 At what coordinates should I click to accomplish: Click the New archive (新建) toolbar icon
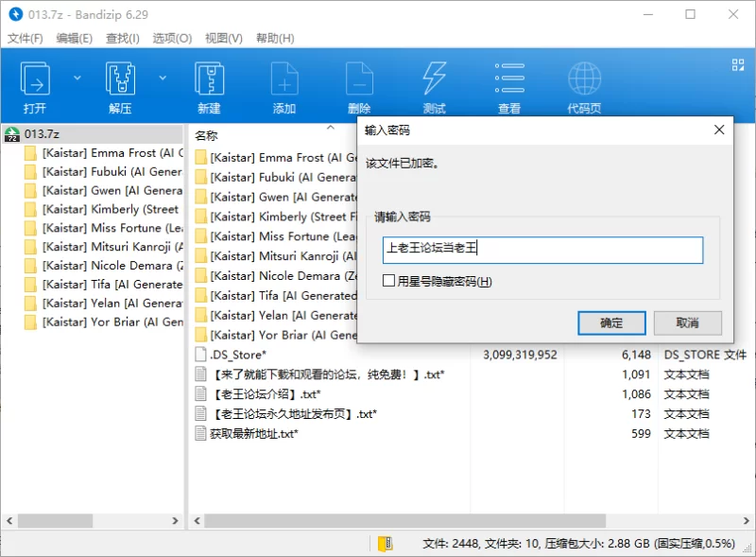tap(209, 78)
